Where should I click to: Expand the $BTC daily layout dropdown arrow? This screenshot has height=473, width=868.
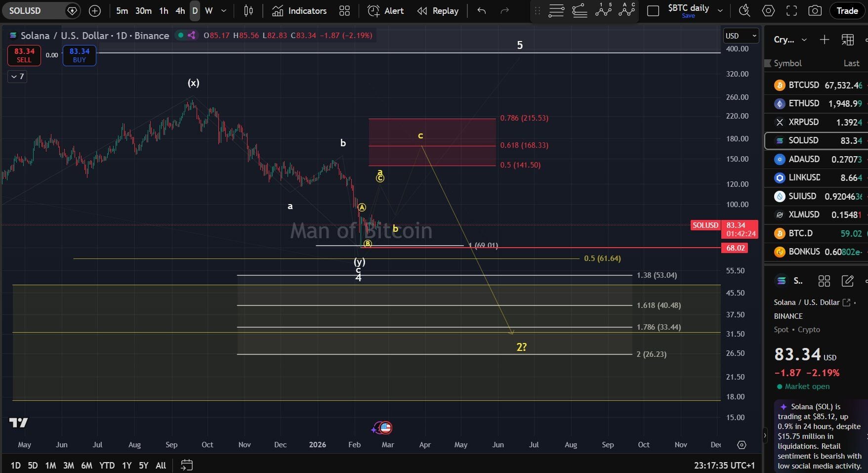pos(720,10)
